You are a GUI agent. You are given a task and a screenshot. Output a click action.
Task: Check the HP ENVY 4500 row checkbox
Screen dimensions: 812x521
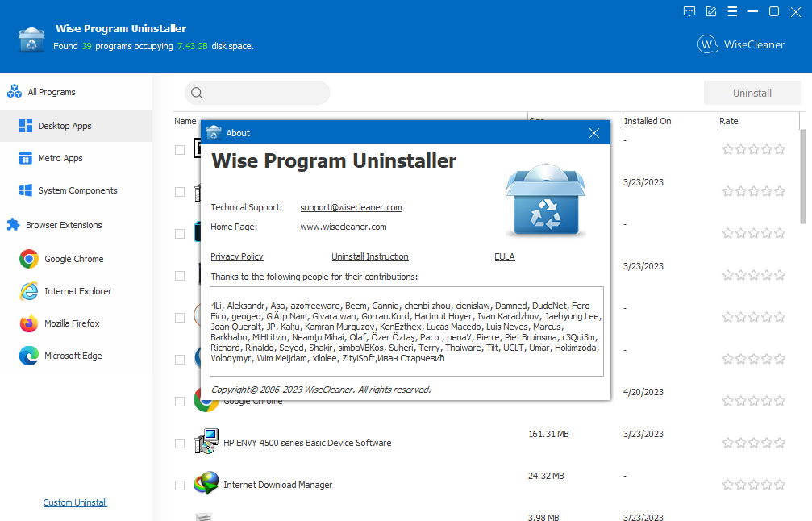pyautogui.click(x=180, y=444)
